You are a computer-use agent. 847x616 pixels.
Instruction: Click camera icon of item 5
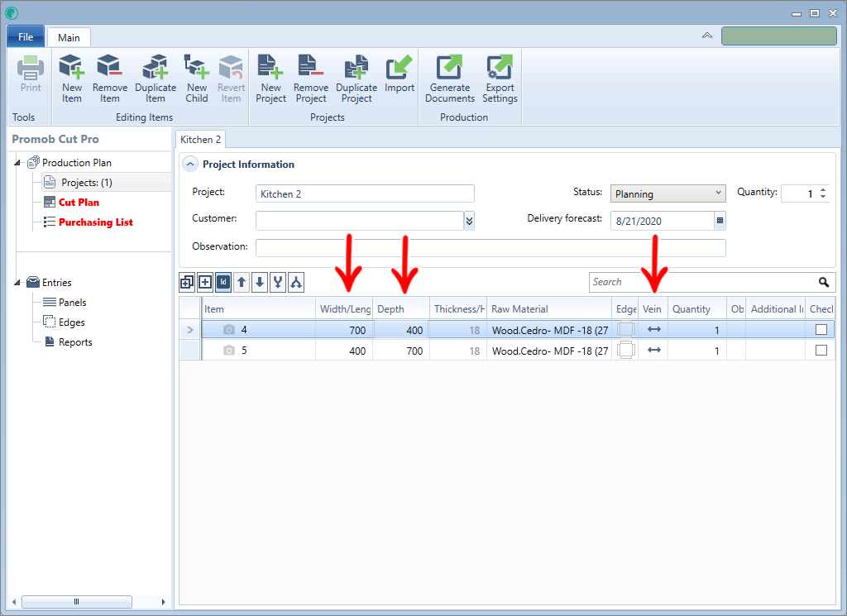coord(229,351)
